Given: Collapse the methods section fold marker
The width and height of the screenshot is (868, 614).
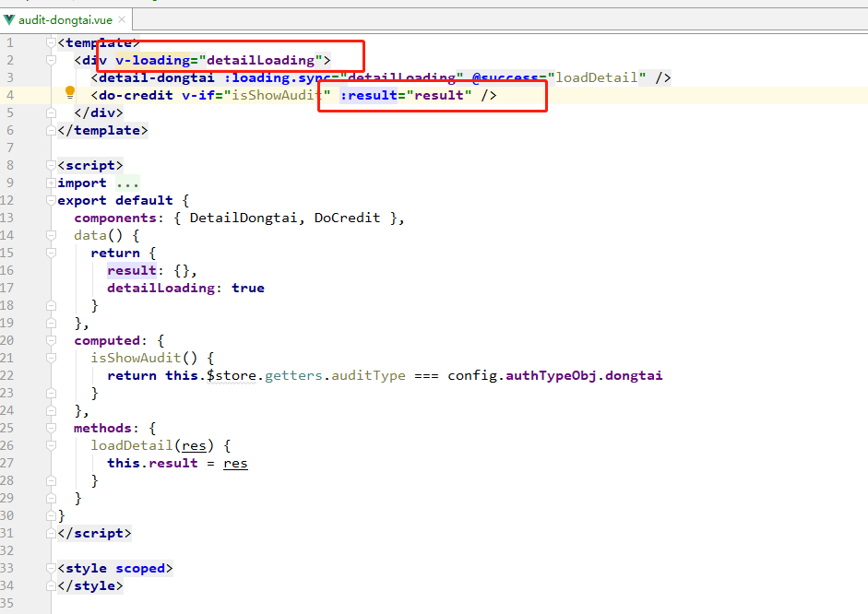Looking at the screenshot, I should 51,428.
